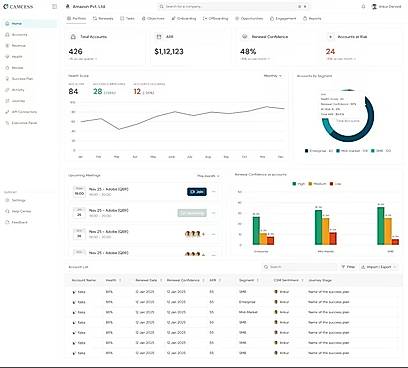This screenshot has height=368, width=408.
Task: Switch to the Reports tab
Action: click(312, 19)
